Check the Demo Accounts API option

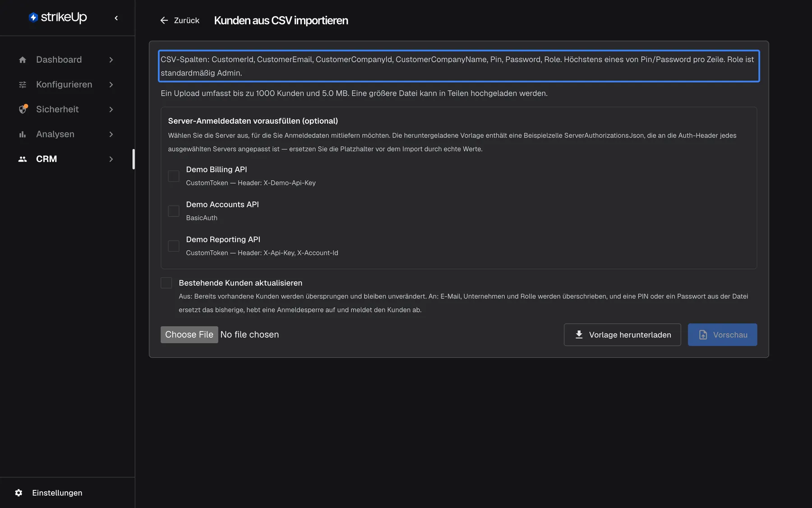click(174, 211)
